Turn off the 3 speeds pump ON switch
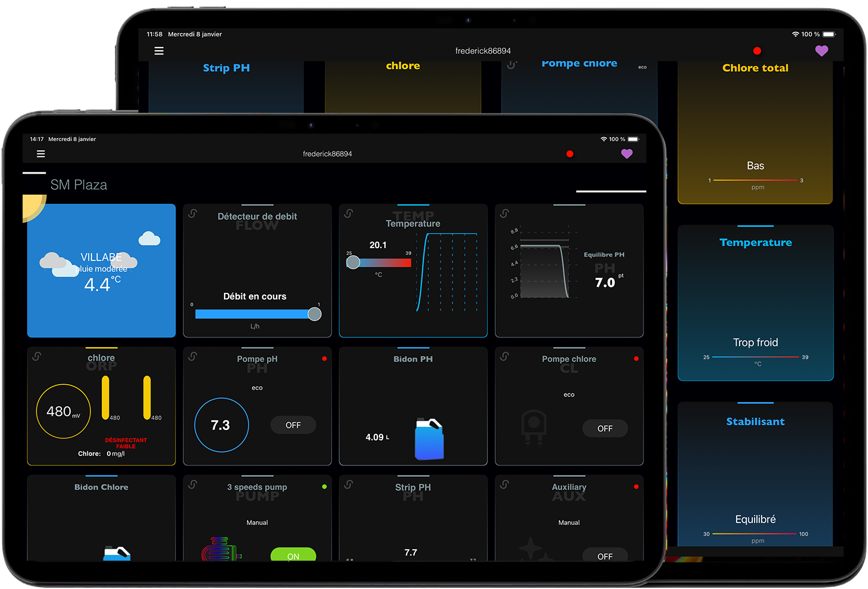The height and width of the screenshot is (589, 868). coord(293,555)
